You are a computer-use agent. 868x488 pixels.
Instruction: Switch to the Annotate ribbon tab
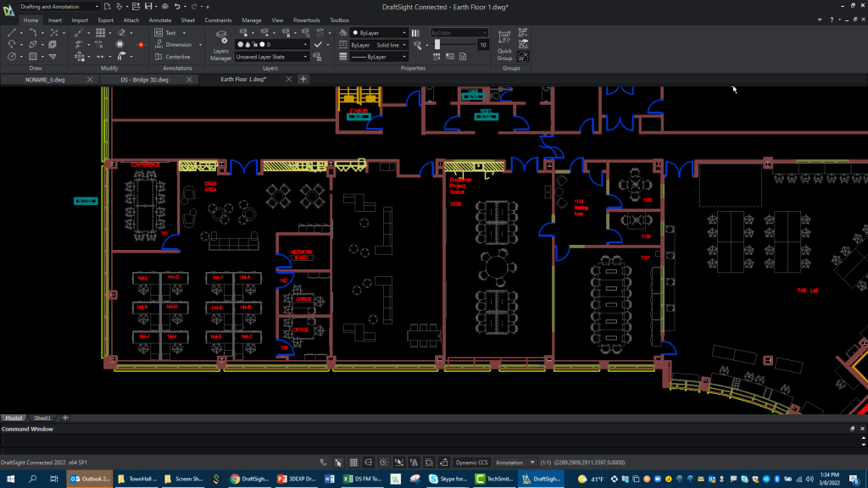coord(159,19)
